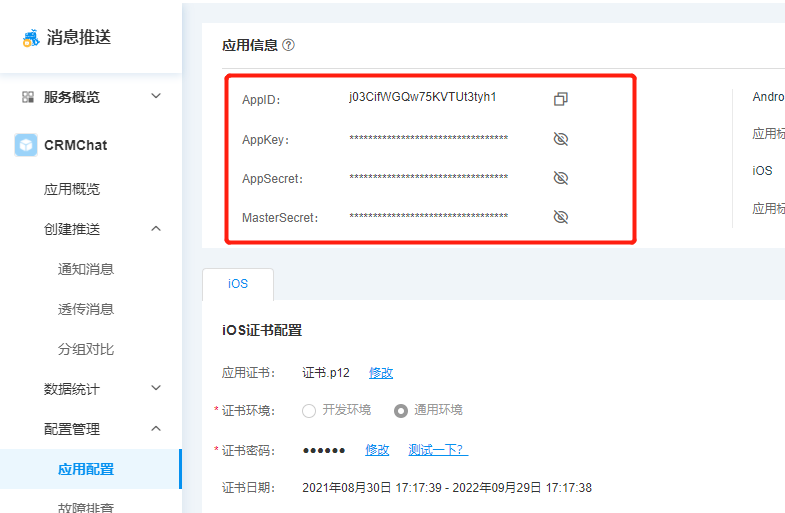Reveal the hidden MasterSecret value

tap(561, 217)
